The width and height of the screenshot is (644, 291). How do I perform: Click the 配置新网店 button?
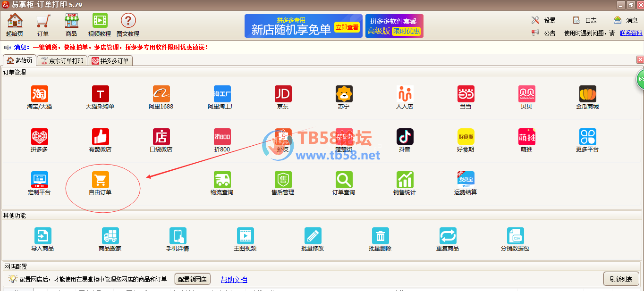tap(193, 279)
